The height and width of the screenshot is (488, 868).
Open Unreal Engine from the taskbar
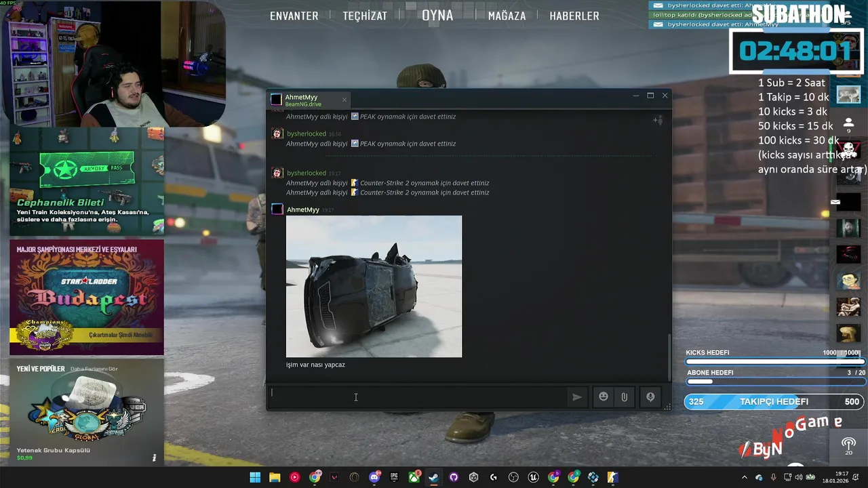[x=533, y=477]
